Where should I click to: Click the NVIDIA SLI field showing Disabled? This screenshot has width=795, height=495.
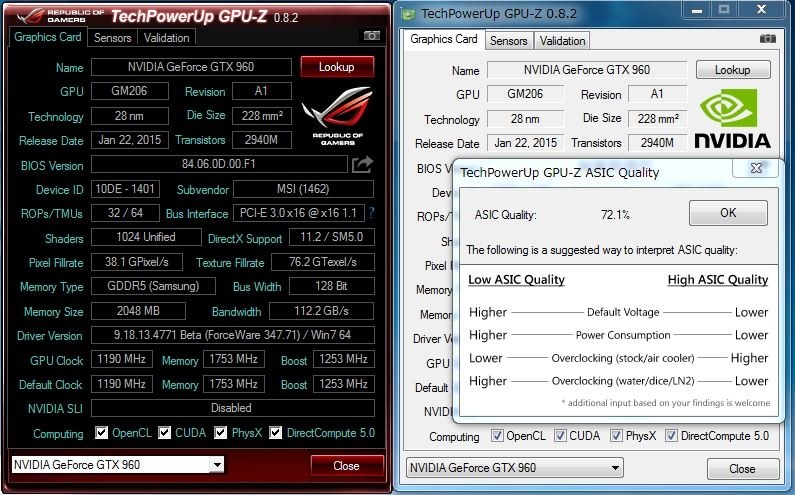(x=233, y=408)
